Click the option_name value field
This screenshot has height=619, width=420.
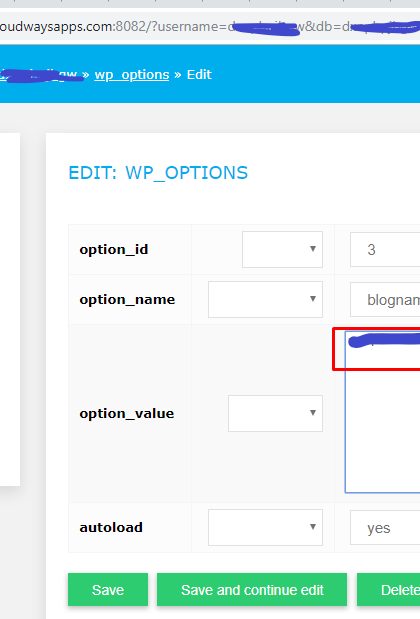(385, 300)
